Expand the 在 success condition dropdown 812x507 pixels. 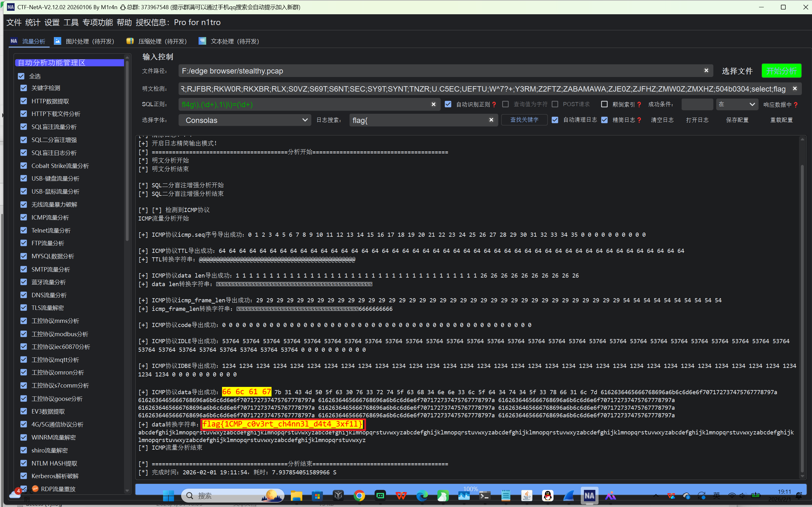pos(737,104)
